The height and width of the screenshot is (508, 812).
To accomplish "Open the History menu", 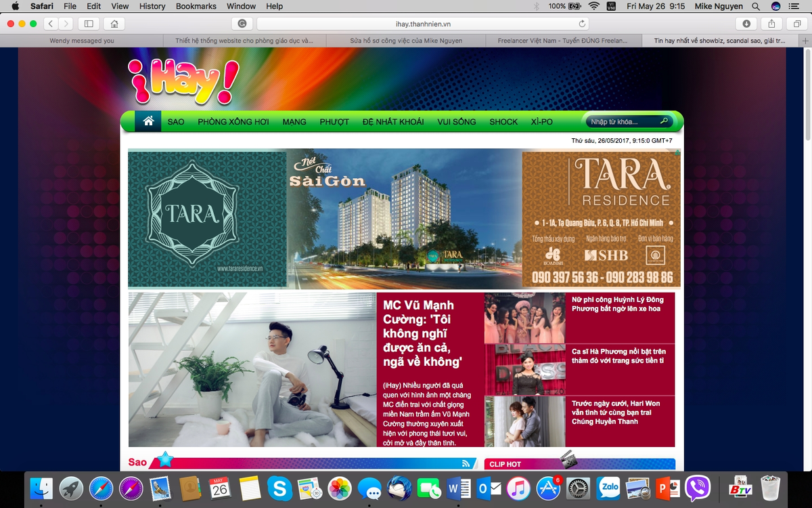I will [x=152, y=6].
